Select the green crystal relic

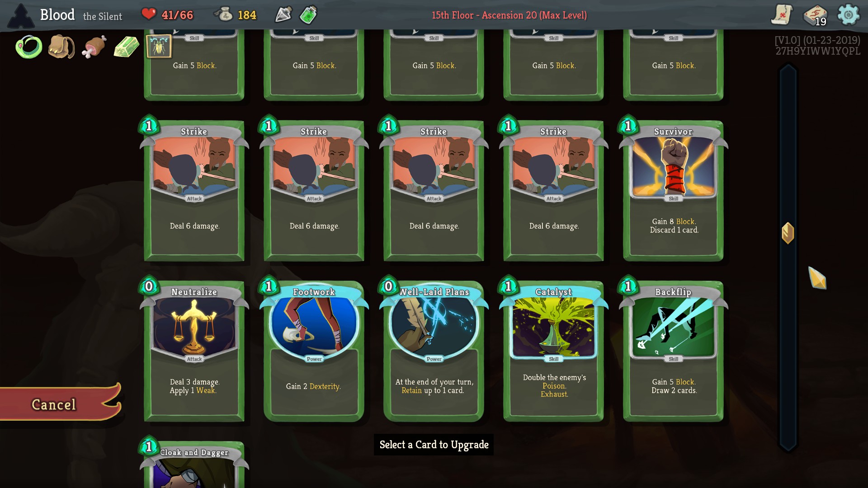(127, 47)
